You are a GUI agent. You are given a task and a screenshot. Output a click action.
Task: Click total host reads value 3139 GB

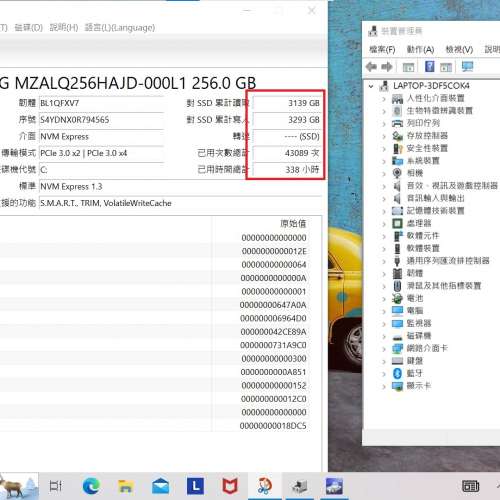click(287, 103)
